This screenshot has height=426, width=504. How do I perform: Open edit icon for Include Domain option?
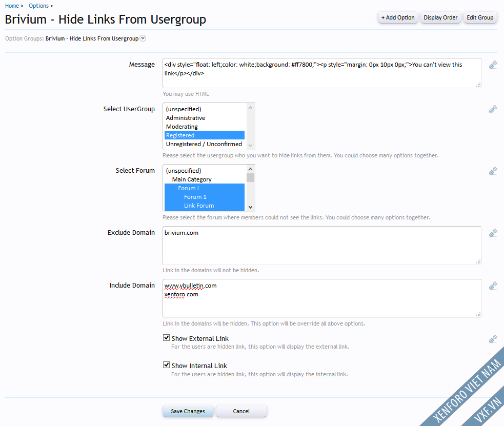pyautogui.click(x=493, y=286)
